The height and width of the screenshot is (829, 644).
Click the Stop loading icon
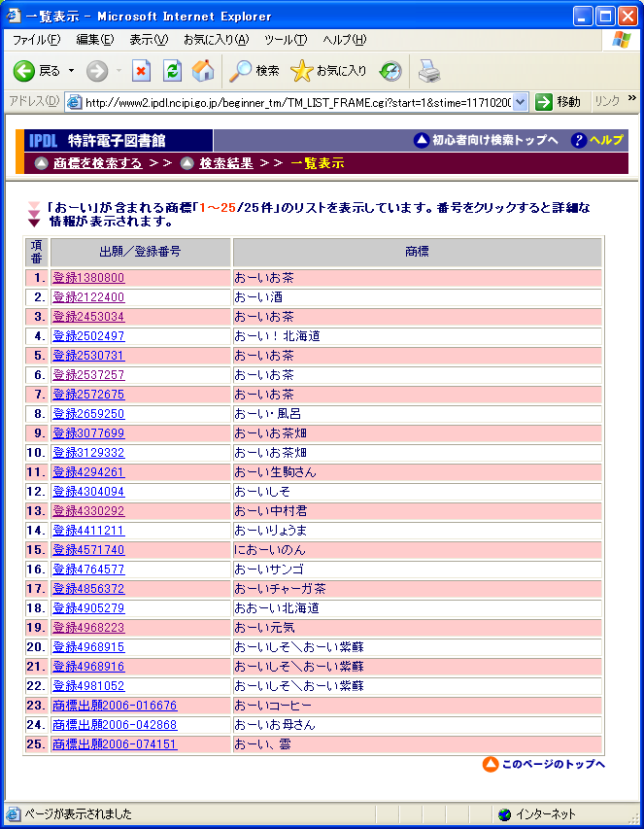(x=141, y=71)
